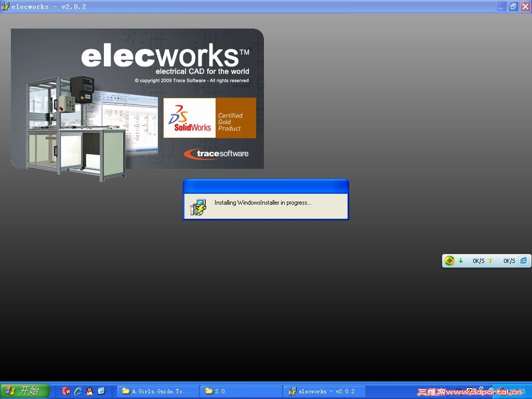Click the SolidWorks Certified Gold Product badge
The image size is (532, 399).
[210, 118]
